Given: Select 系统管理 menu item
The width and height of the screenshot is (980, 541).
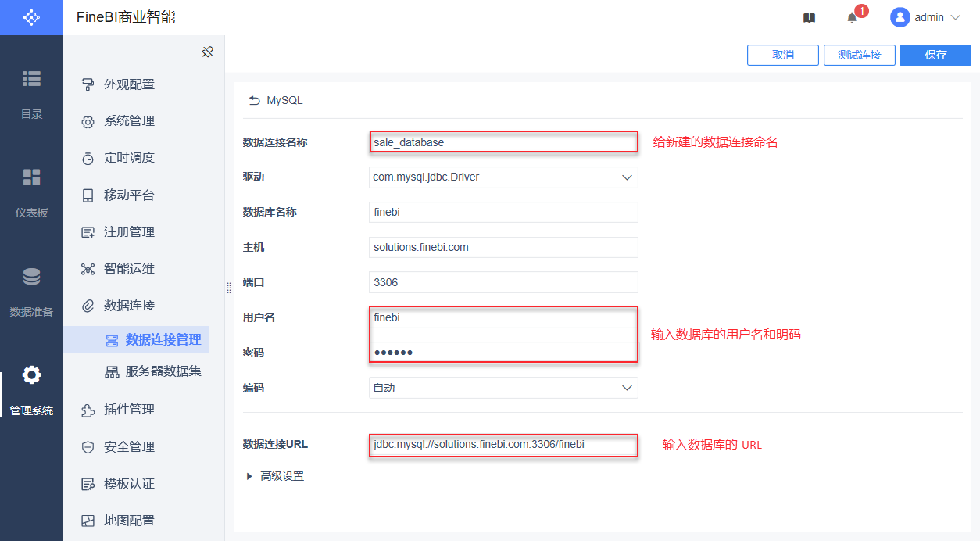Looking at the screenshot, I should (x=129, y=121).
